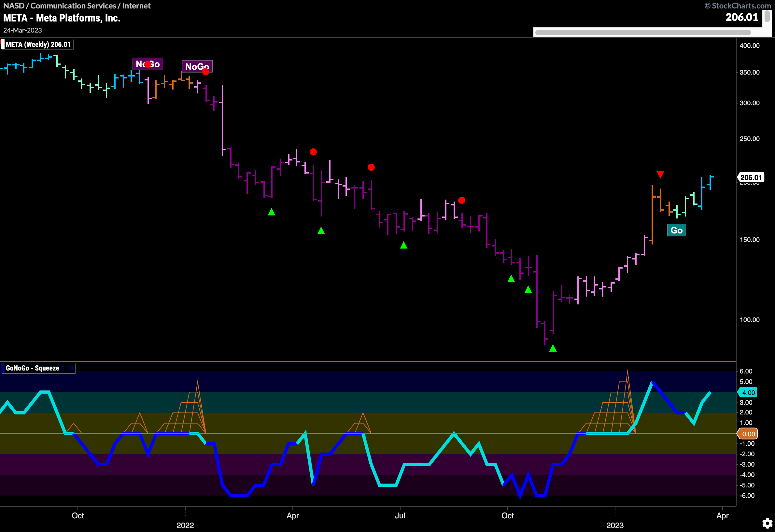
Task: Click the green up-triangle marker near March 2022
Action: point(272,212)
